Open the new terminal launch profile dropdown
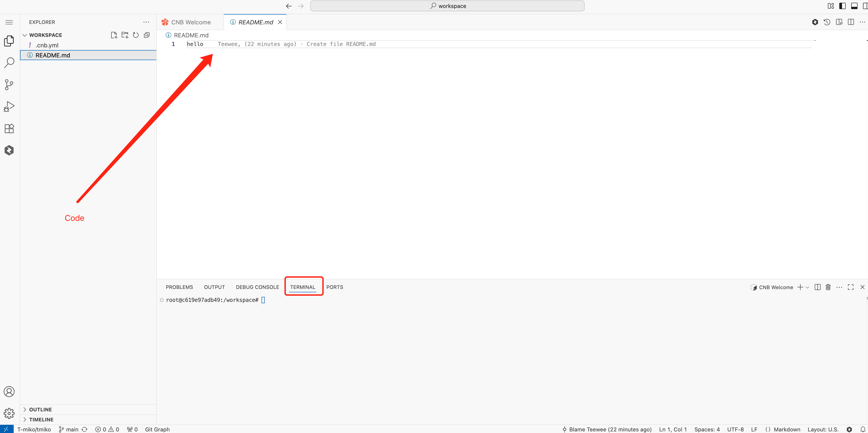The height and width of the screenshot is (433, 868). pyautogui.click(x=807, y=288)
